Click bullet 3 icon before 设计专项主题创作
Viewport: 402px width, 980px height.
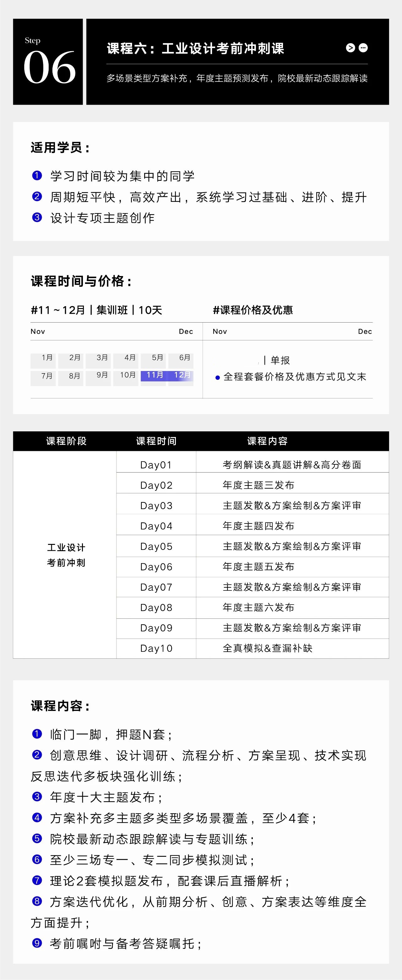pos(37,217)
